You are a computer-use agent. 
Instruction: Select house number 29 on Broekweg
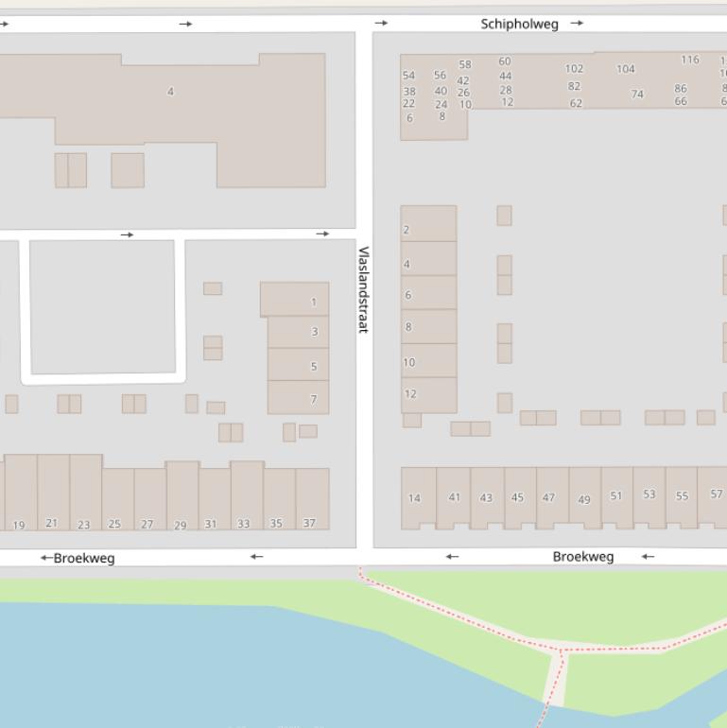pos(180,525)
